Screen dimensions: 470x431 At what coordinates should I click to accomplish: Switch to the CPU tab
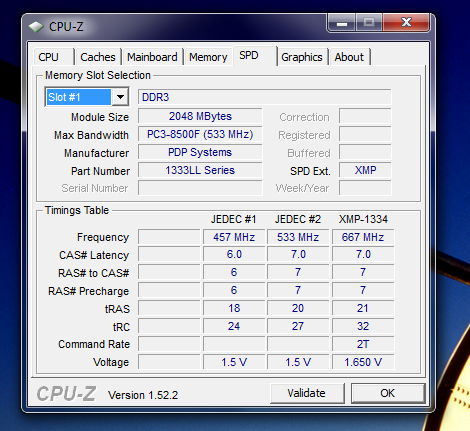(53, 57)
